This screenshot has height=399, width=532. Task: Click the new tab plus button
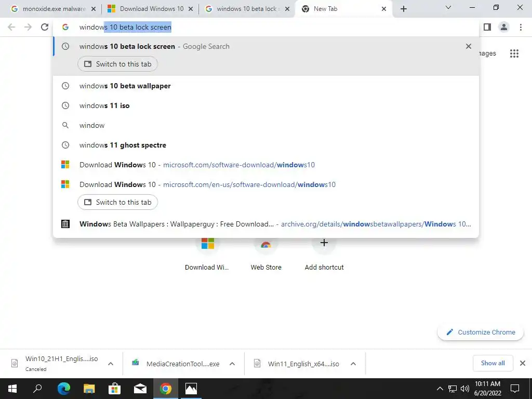pos(403,9)
